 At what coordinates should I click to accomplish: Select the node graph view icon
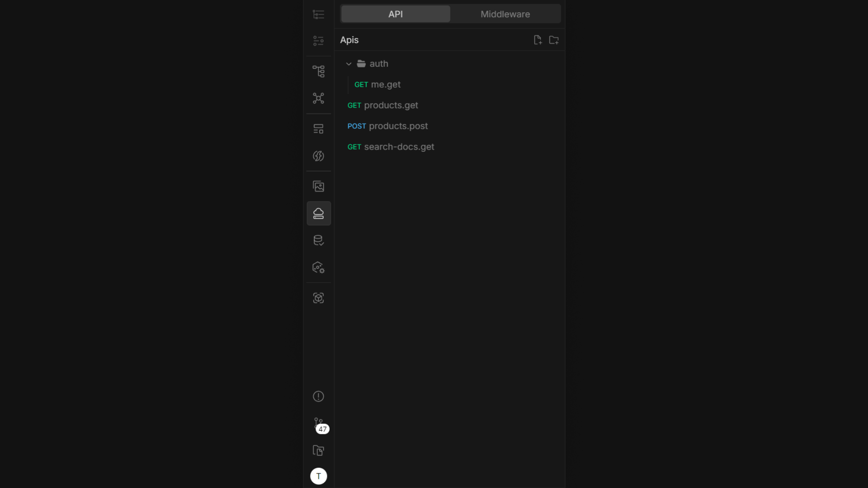click(x=319, y=99)
